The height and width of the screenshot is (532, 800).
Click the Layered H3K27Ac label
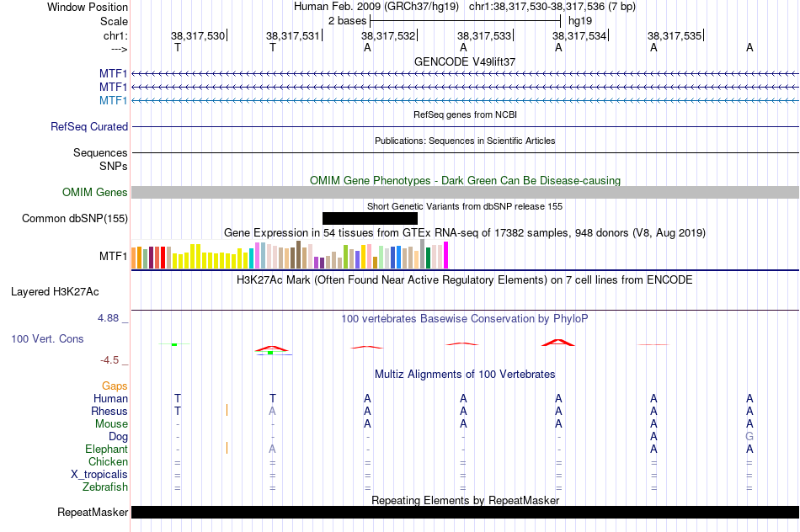[55, 292]
